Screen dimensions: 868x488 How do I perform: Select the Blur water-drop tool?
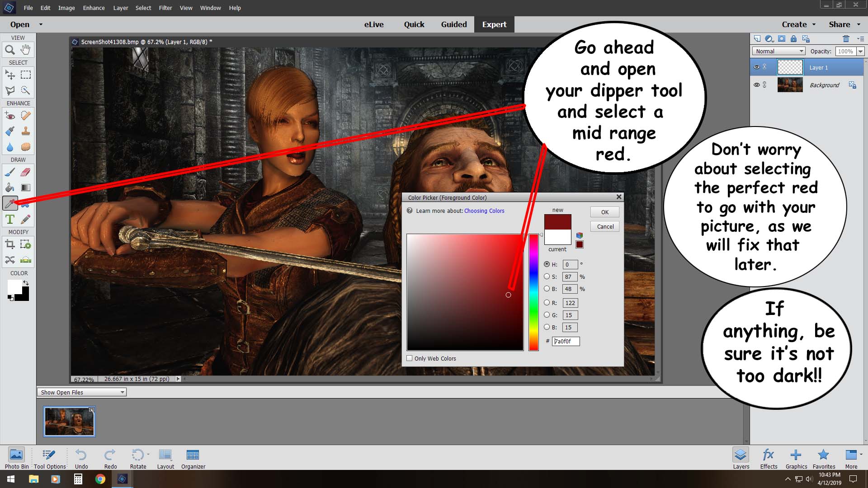coord(10,147)
